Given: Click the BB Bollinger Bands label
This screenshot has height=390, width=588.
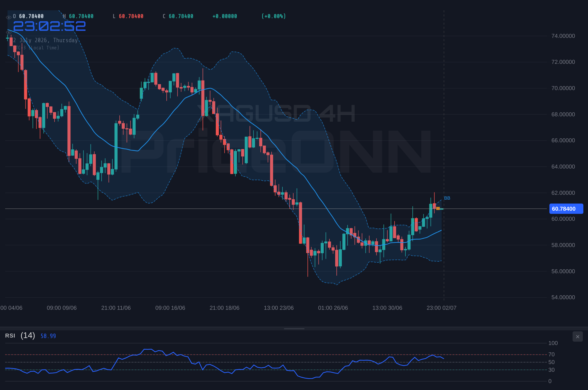Looking at the screenshot, I should pos(447,198).
